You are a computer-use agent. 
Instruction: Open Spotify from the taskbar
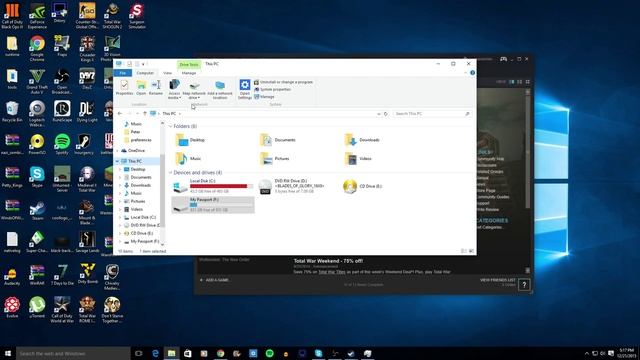269,353
